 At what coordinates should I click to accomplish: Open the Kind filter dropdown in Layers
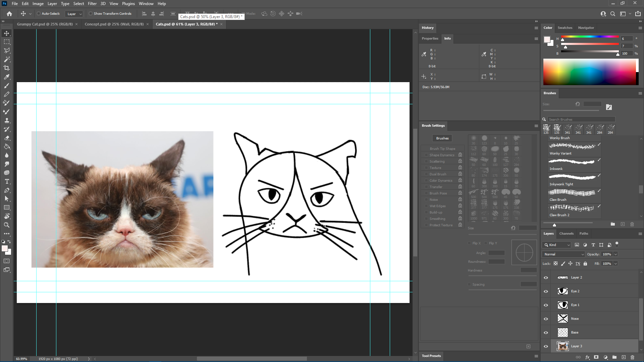click(556, 245)
